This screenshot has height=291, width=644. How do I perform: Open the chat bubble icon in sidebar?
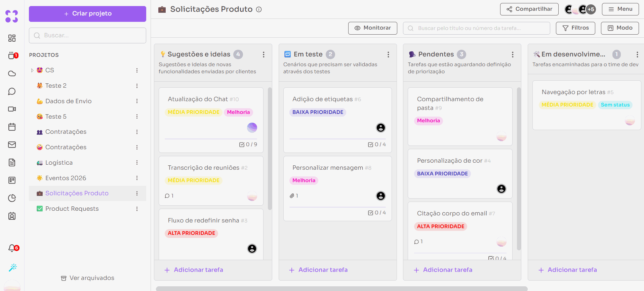12,91
